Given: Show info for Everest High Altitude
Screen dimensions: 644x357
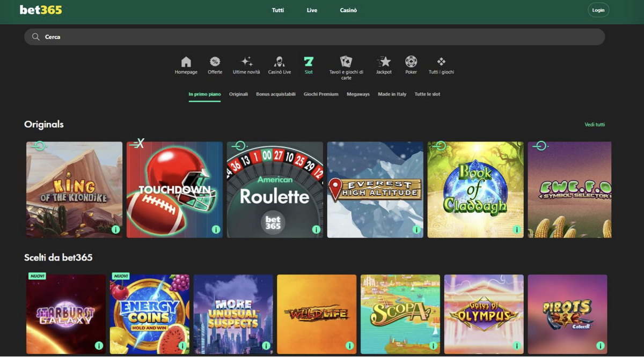Looking at the screenshot, I should (x=416, y=229).
